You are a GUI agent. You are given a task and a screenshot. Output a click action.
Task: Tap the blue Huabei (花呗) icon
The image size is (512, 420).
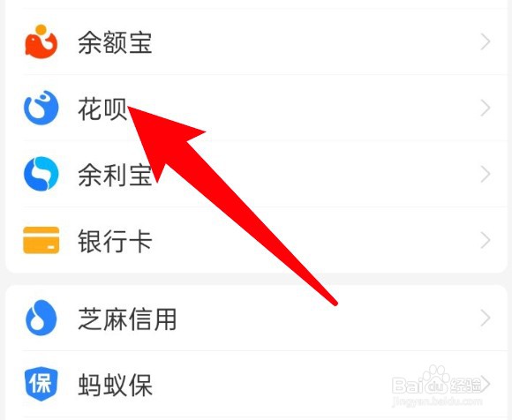pos(41,108)
